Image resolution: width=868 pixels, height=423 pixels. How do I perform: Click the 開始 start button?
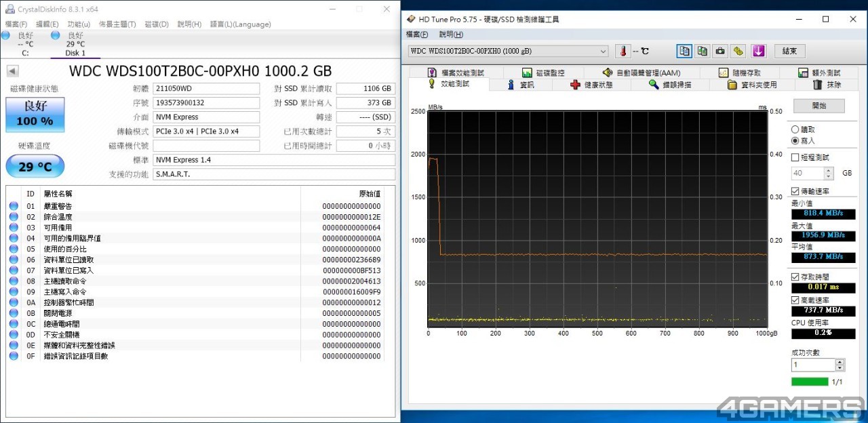819,106
